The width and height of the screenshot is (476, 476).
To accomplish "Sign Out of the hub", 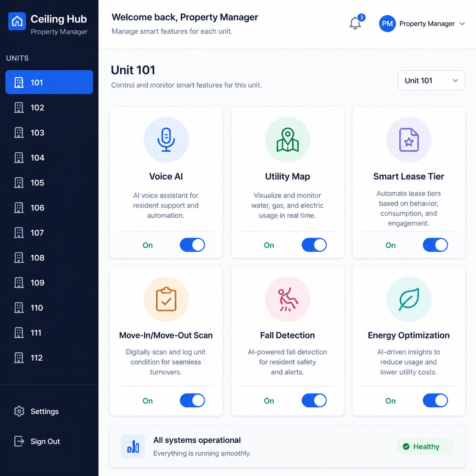I will 45,441.
